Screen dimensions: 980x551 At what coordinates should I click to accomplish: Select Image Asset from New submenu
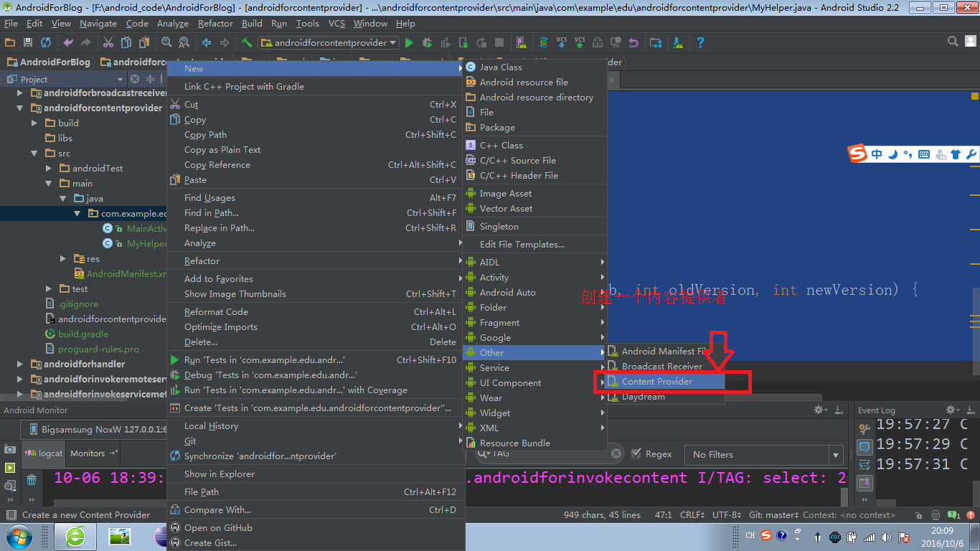point(535,194)
